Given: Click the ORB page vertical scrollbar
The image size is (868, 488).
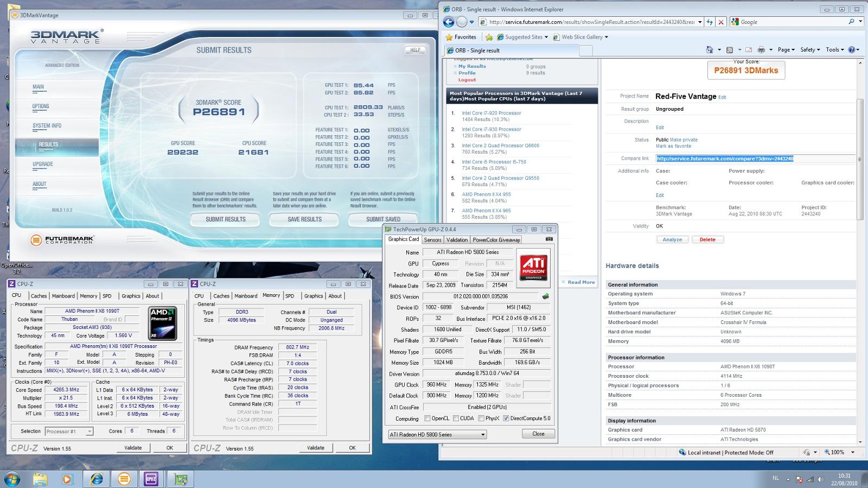Looking at the screenshot, I should point(860,159).
